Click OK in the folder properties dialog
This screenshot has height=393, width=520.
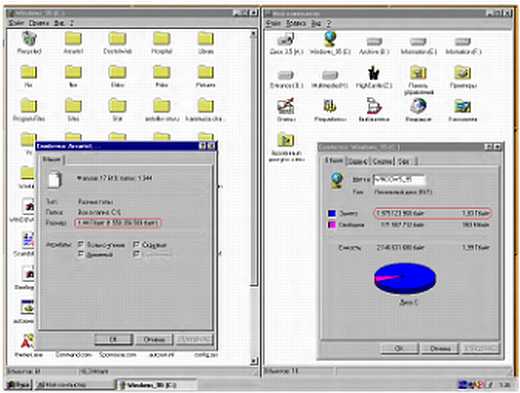(x=113, y=339)
